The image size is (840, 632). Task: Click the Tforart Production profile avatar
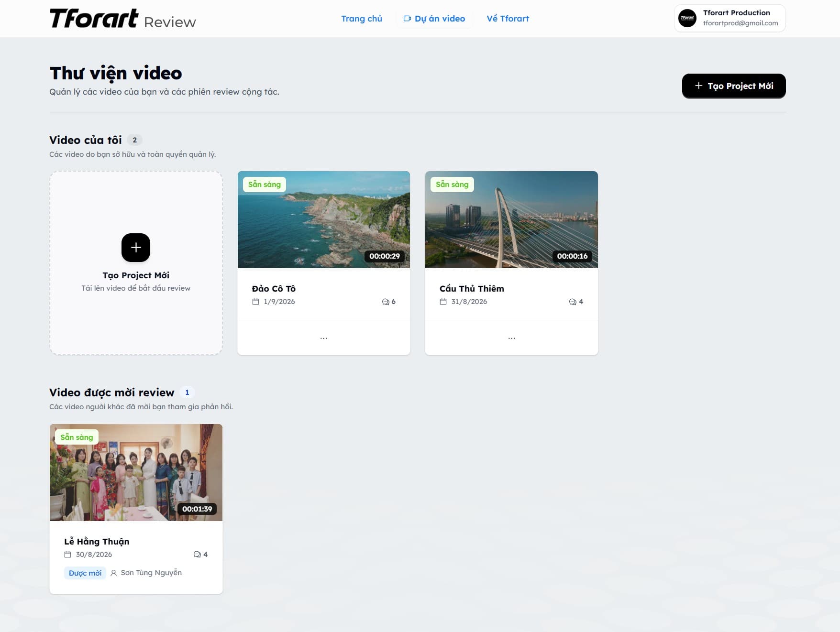pos(687,18)
